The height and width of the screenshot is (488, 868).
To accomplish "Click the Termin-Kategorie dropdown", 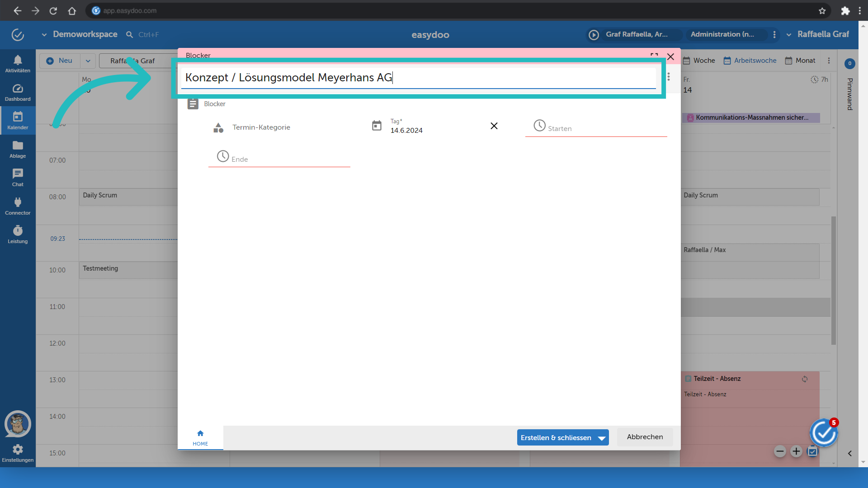I will point(261,127).
